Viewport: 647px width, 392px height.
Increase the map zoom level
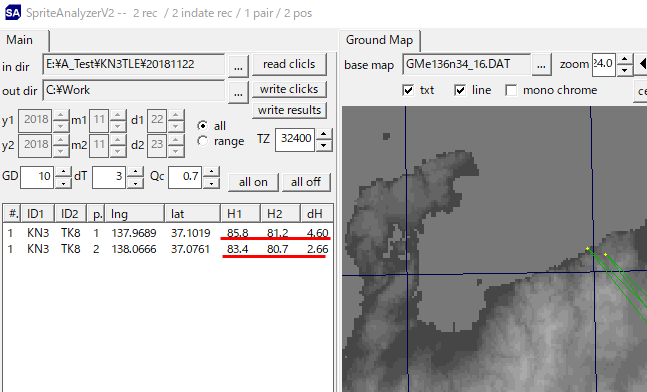[625, 59]
